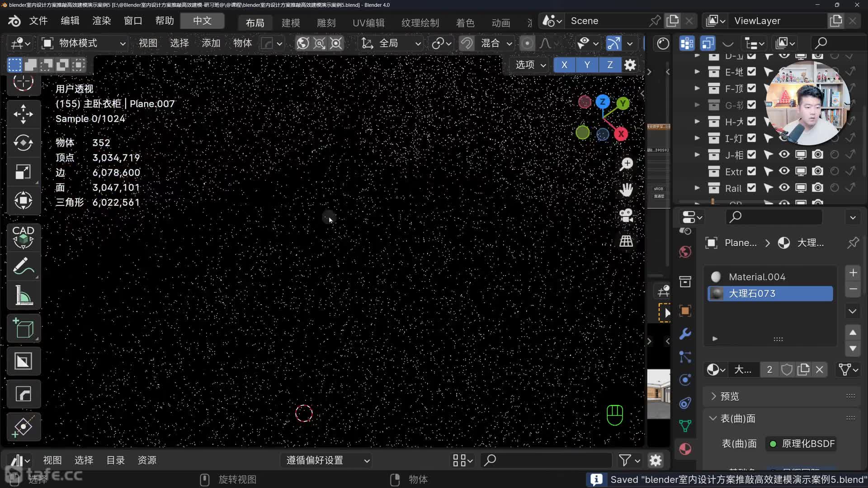Switch to camera view using the camera icon
This screenshot has width=868, height=488.
click(627, 216)
